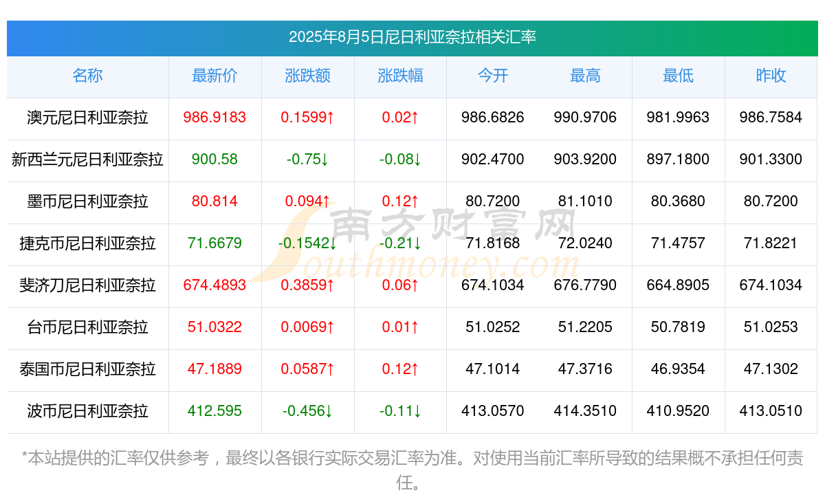Screen dimensions: 825x504
Task: Click low value 981.9963
Action: pyautogui.click(x=678, y=118)
